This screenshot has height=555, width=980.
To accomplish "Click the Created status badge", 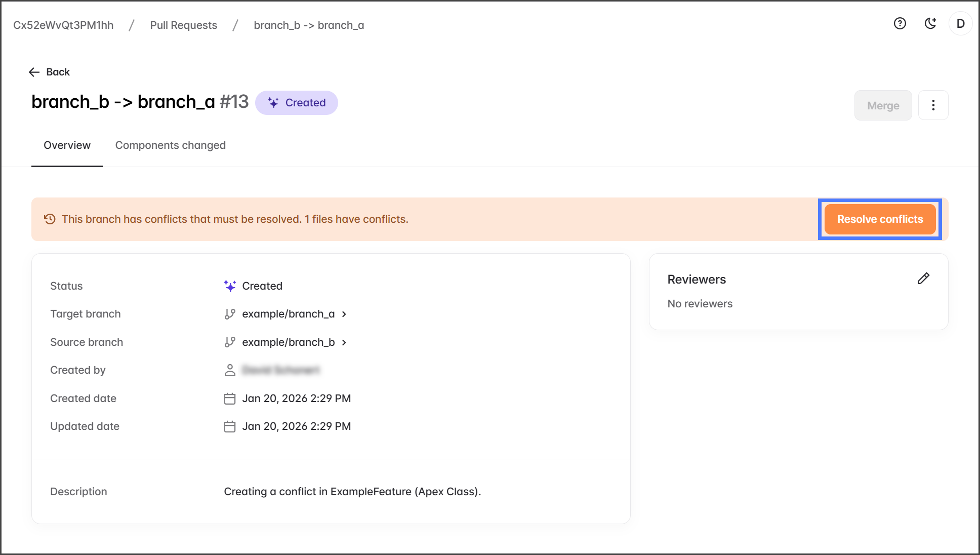I will coord(297,103).
